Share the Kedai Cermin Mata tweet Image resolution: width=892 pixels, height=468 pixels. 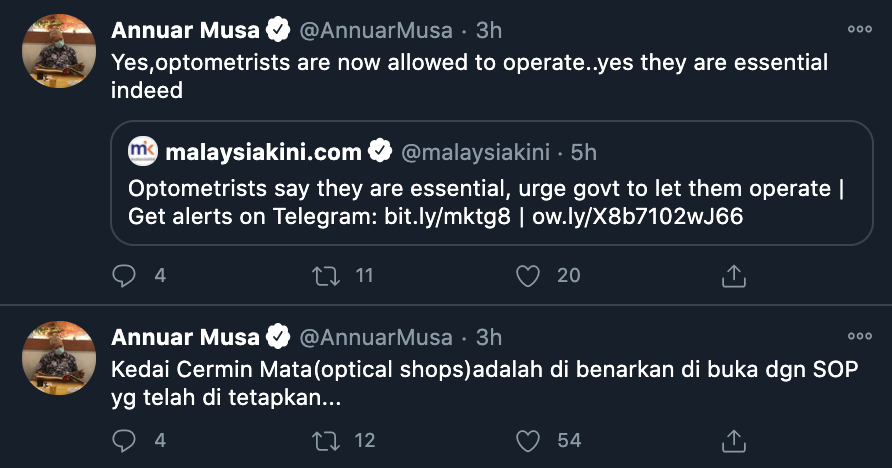(733, 440)
